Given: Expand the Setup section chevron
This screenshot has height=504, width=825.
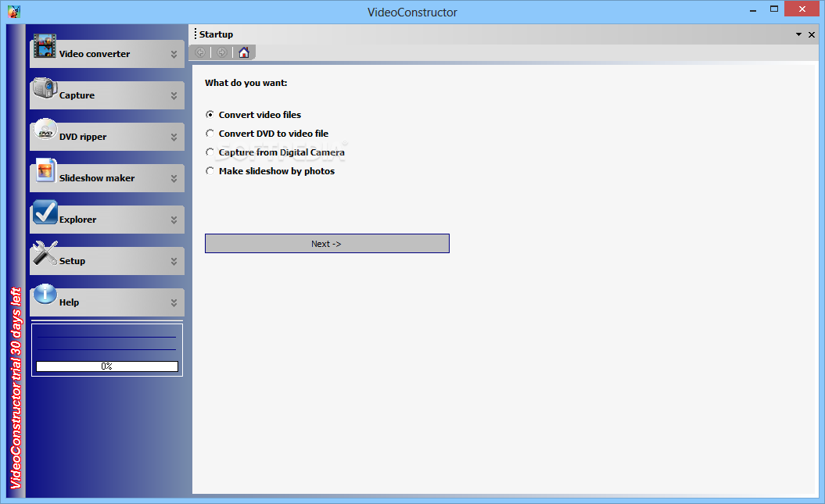Looking at the screenshot, I should (174, 261).
